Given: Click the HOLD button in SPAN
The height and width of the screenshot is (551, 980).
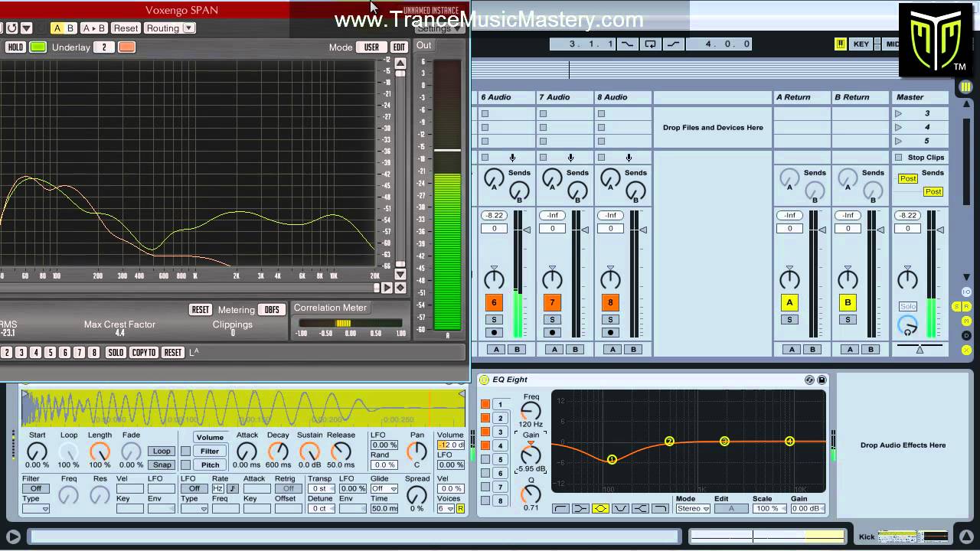Looking at the screenshot, I should click(15, 47).
